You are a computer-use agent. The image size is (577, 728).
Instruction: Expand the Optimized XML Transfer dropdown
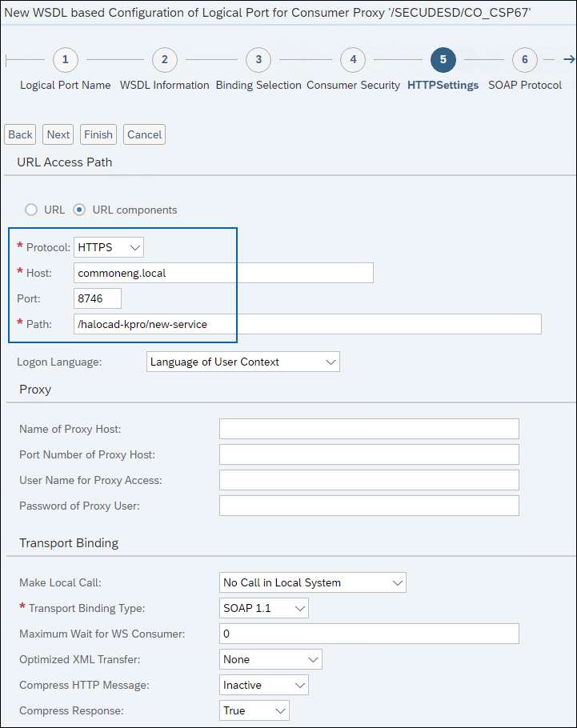pyautogui.click(x=270, y=659)
